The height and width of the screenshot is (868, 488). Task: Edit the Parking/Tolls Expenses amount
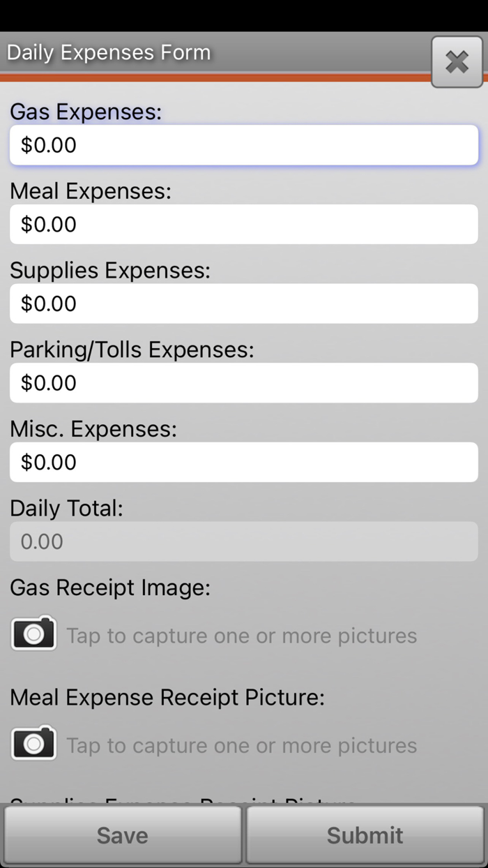pos(243,382)
